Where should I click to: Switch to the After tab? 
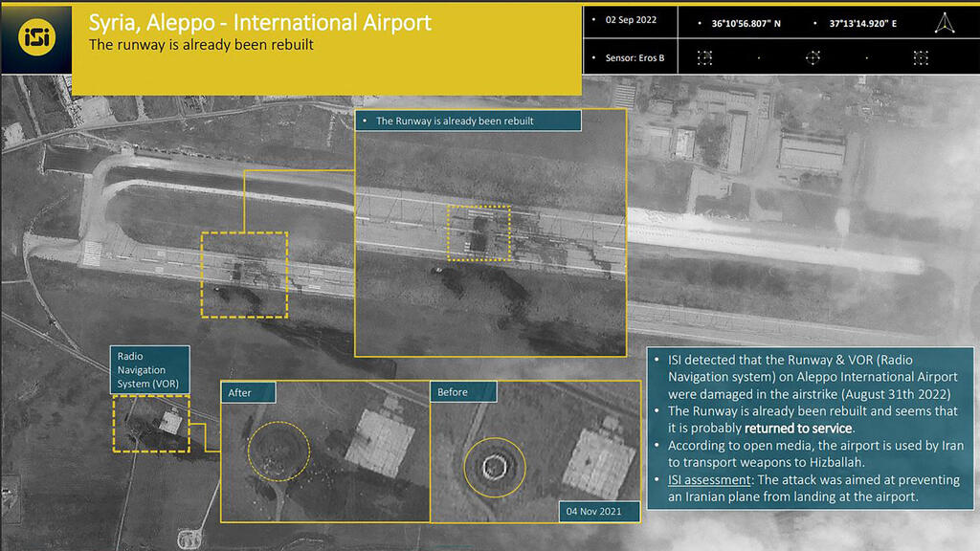coord(247,391)
